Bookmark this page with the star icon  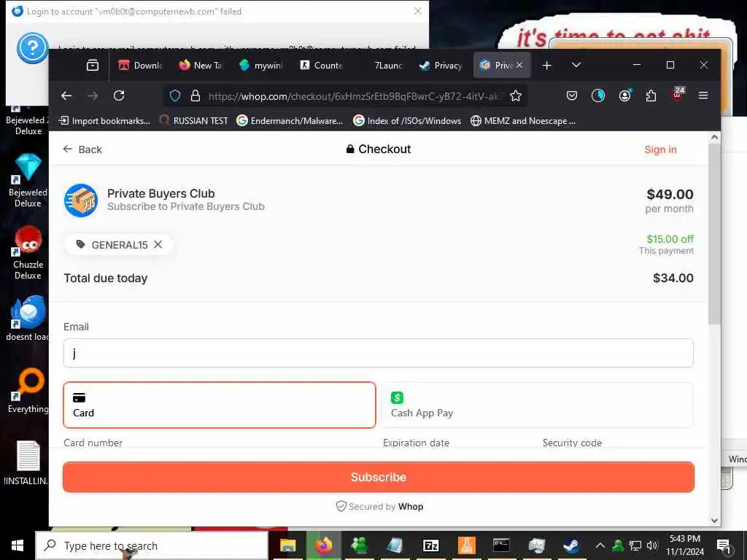tap(516, 96)
